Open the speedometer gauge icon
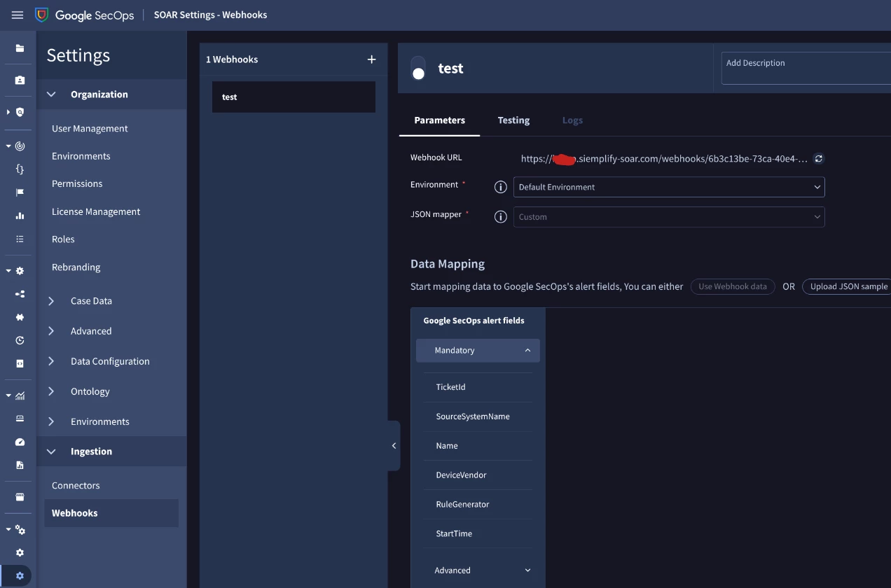The width and height of the screenshot is (891, 588). pos(20,442)
